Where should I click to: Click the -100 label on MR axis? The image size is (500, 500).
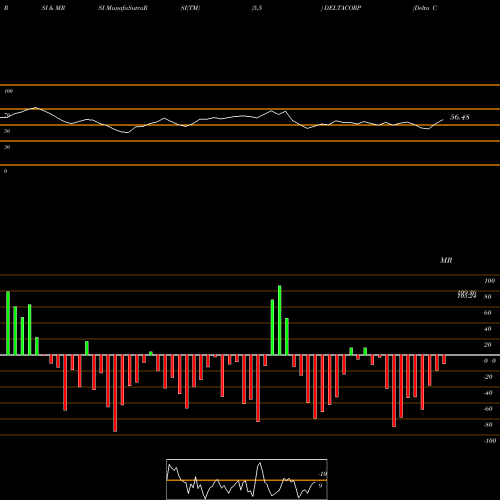490,441
